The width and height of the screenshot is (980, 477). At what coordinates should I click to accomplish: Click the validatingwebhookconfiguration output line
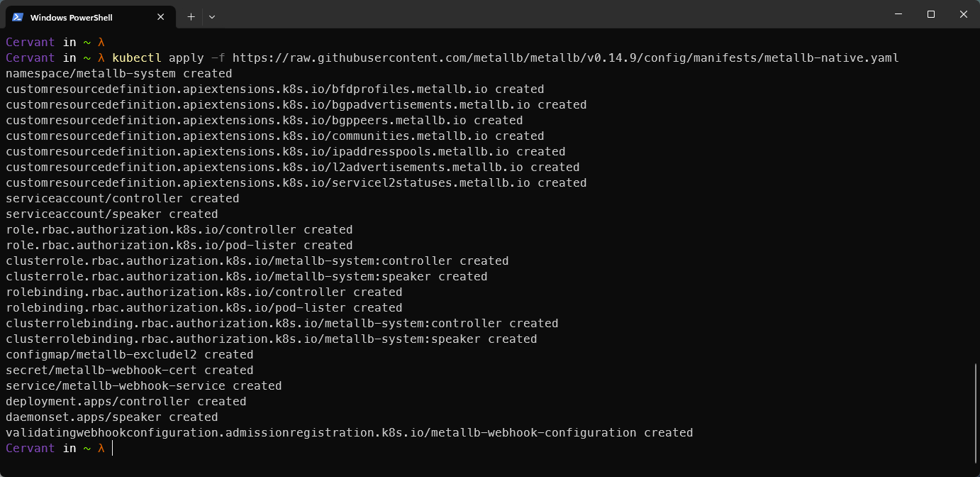tap(349, 433)
